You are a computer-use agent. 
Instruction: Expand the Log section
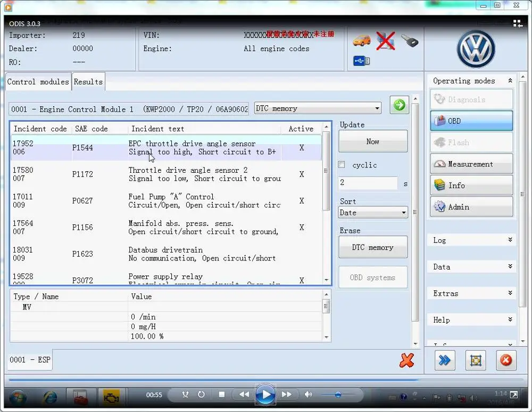(510, 240)
